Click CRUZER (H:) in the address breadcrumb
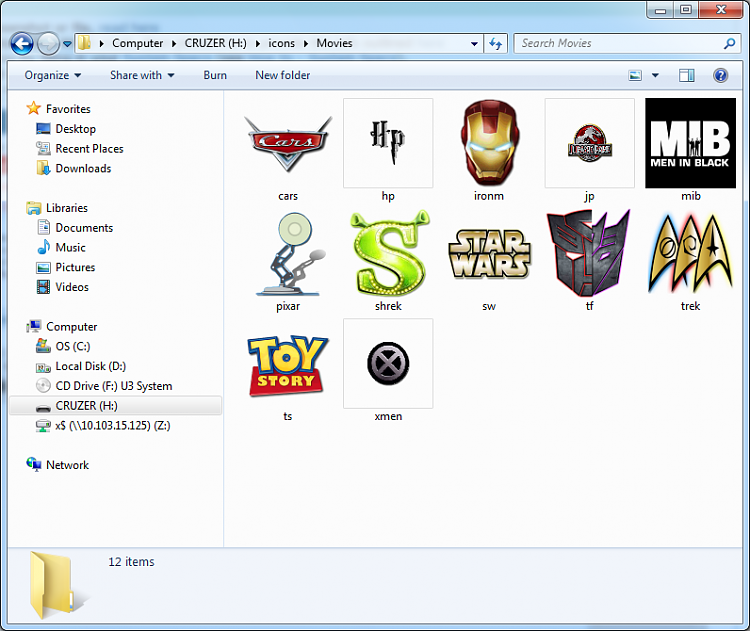 [215, 43]
